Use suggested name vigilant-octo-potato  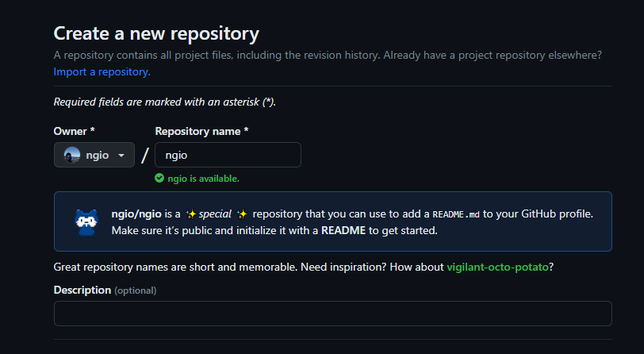pyautogui.click(x=497, y=267)
